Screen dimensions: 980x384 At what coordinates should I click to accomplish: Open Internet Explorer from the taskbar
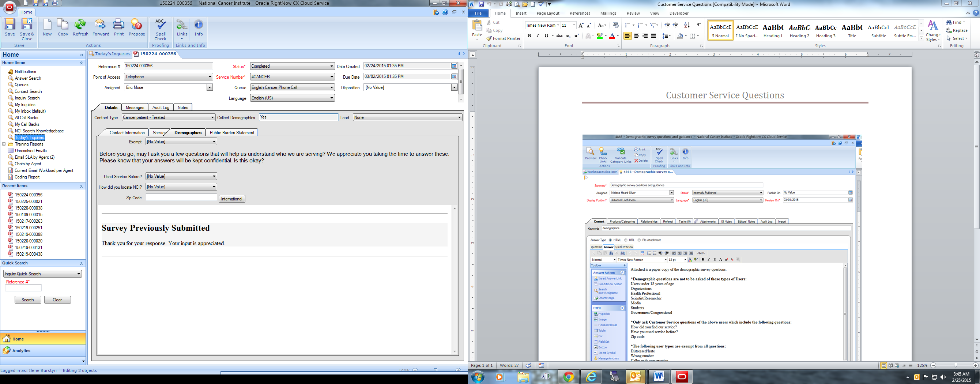click(x=591, y=377)
